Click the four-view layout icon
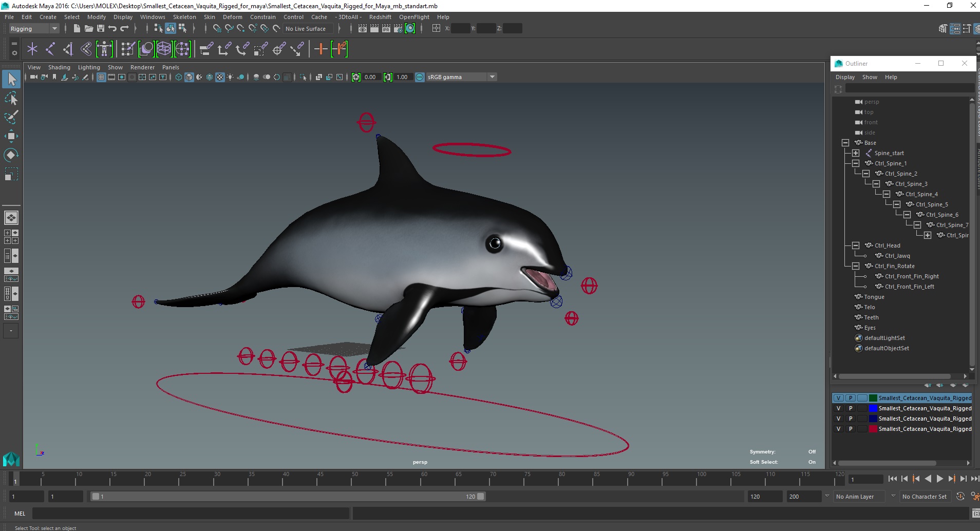This screenshot has width=980, height=531. 11,237
